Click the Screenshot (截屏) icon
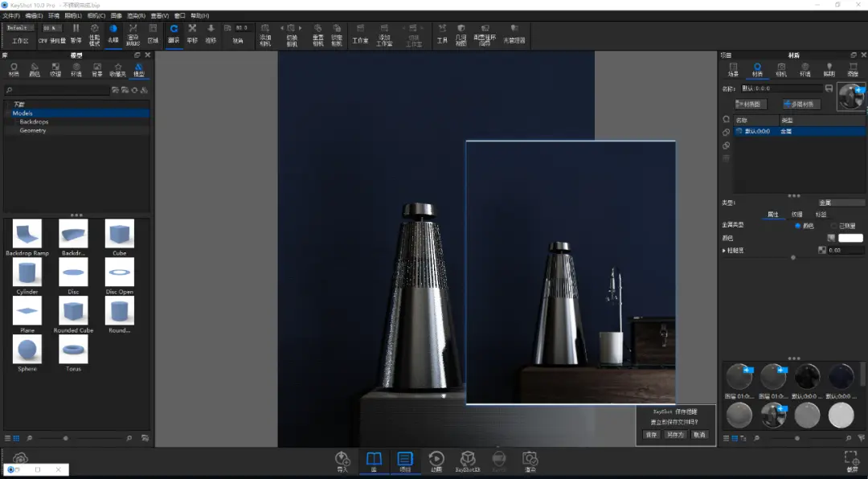This screenshot has width=868, height=479. coord(852,460)
